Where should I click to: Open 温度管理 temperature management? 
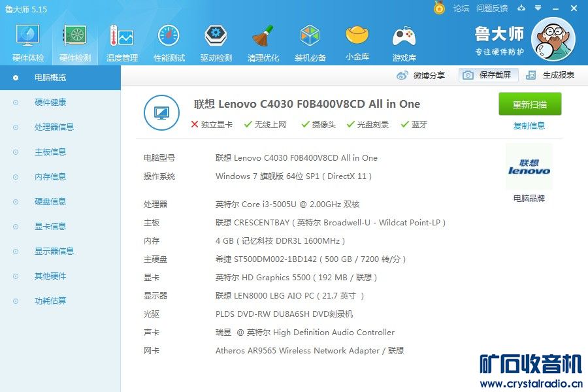click(122, 42)
